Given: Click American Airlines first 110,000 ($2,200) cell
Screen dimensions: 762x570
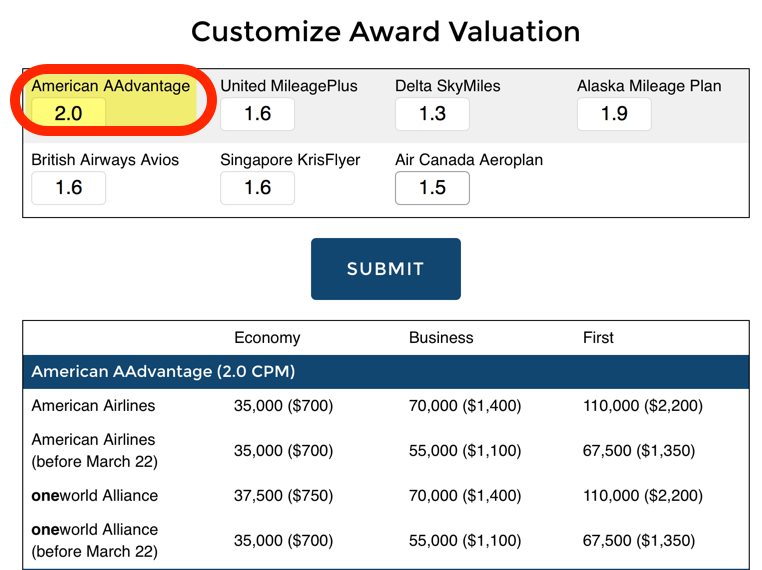Looking at the screenshot, I should [x=643, y=406].
